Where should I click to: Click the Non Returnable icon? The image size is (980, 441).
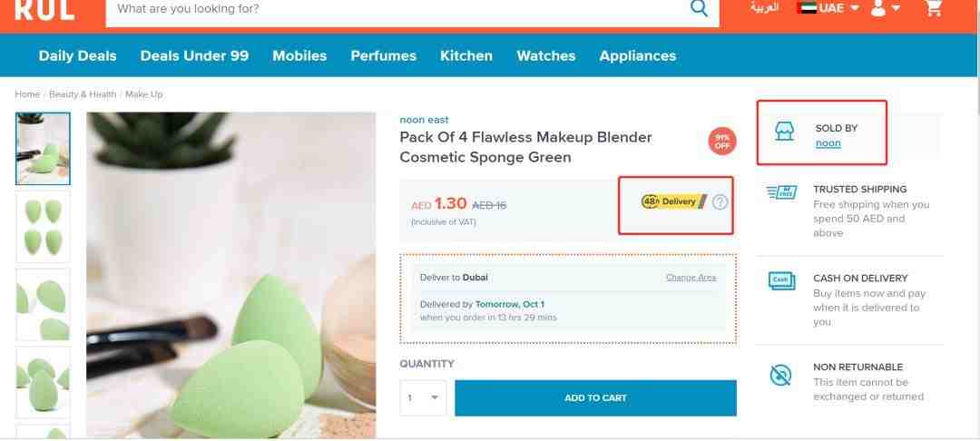(x=780, y=375)
